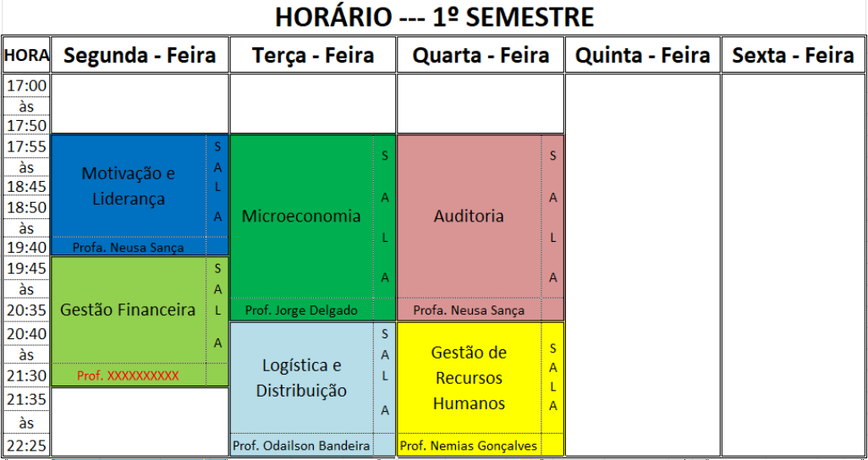The height and width of the screenshot is (460, 868).
Task: Select the Segunda - Feira column header
Action: point(140,56)
